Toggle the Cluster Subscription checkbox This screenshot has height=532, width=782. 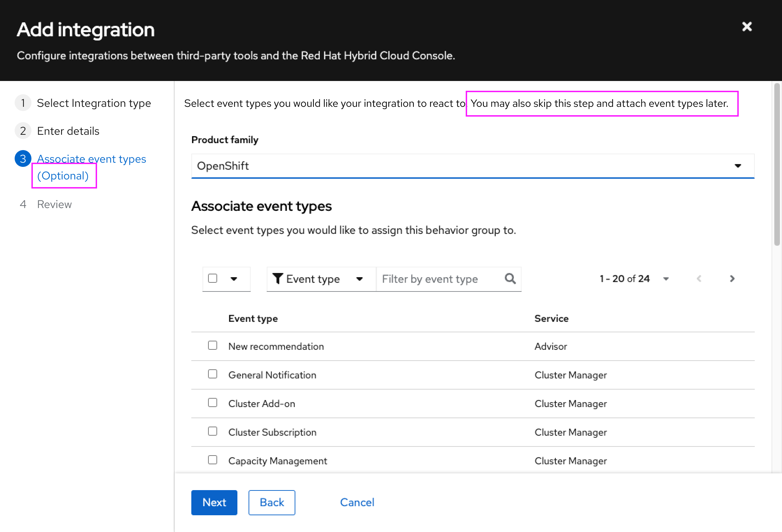213,431
